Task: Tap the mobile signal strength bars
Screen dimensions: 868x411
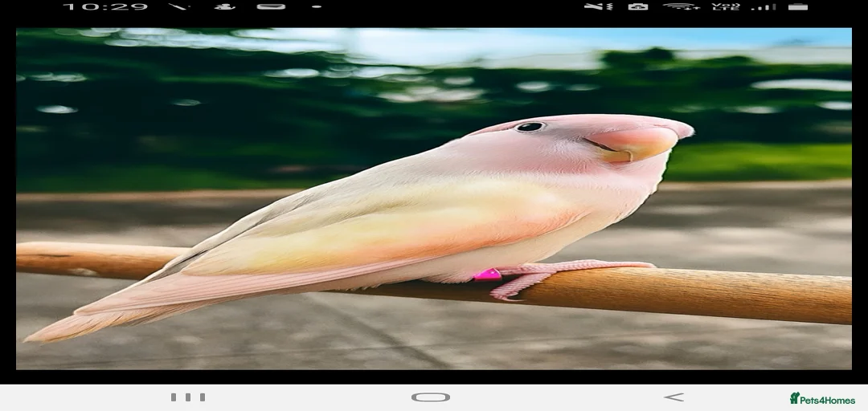Action: [x=763, y=6]
